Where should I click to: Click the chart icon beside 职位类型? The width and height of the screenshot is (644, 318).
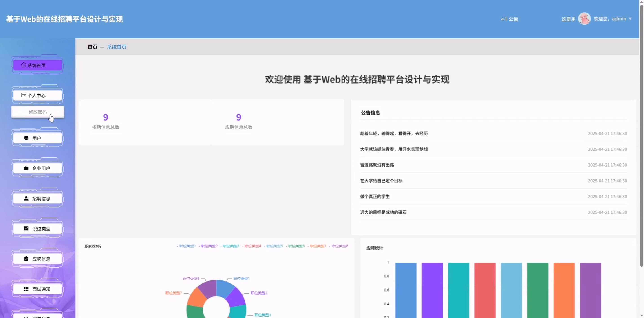tap(26, 228)
